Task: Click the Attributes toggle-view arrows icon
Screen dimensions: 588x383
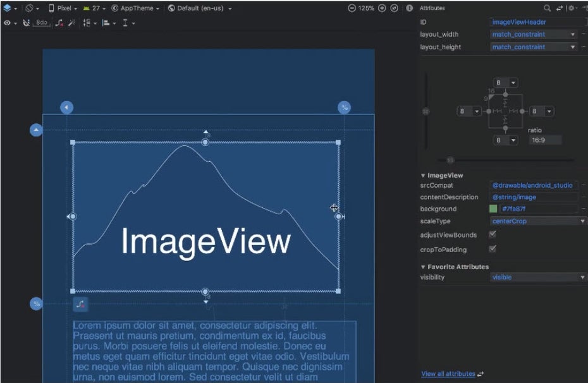Action: (x=560, y=8)
